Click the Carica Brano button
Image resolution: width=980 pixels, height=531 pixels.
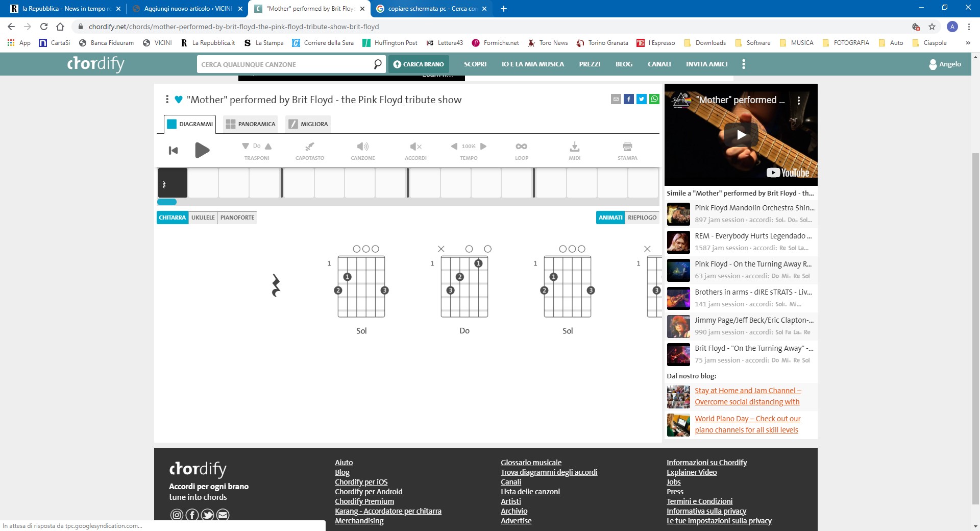coord(419,64)
